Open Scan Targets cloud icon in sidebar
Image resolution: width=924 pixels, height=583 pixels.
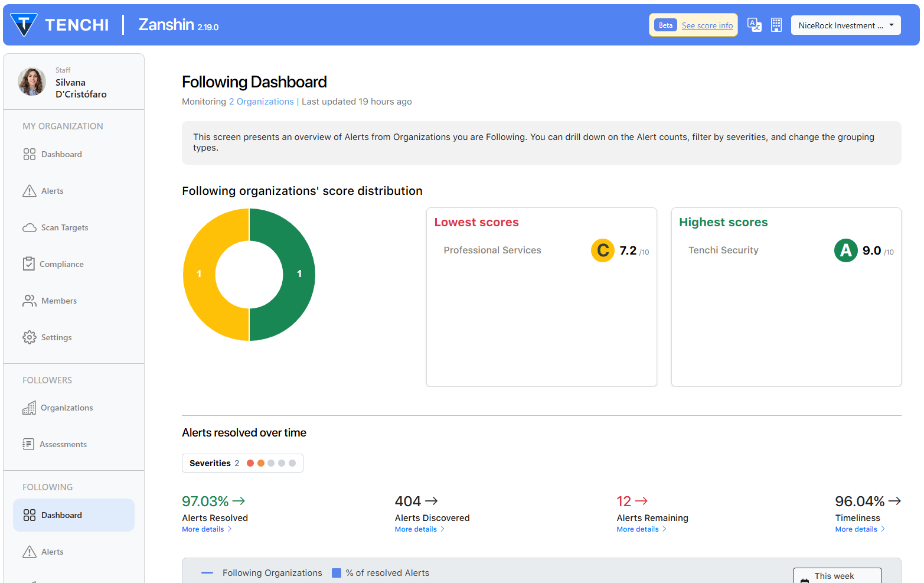point(29,228)
